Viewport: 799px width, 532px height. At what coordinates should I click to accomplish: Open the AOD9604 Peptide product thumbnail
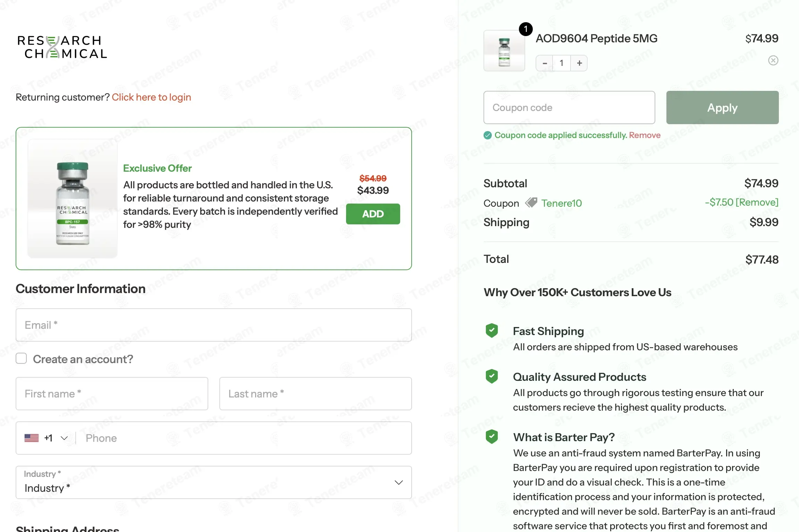[x=504, y=51]
